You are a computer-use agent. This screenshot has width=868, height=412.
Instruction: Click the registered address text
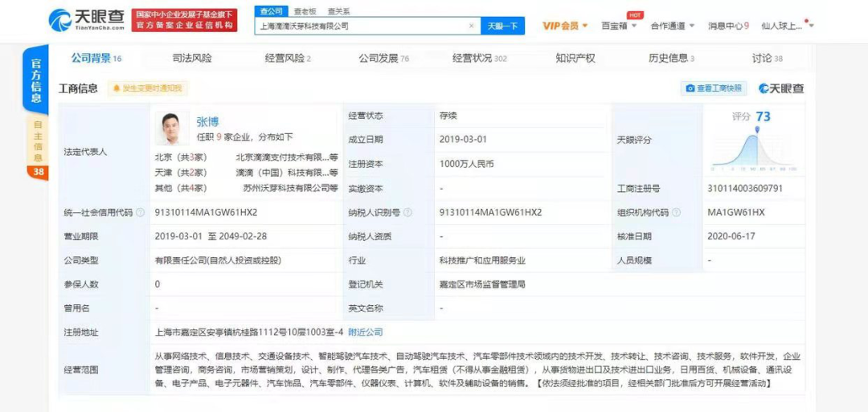point(250,332)
